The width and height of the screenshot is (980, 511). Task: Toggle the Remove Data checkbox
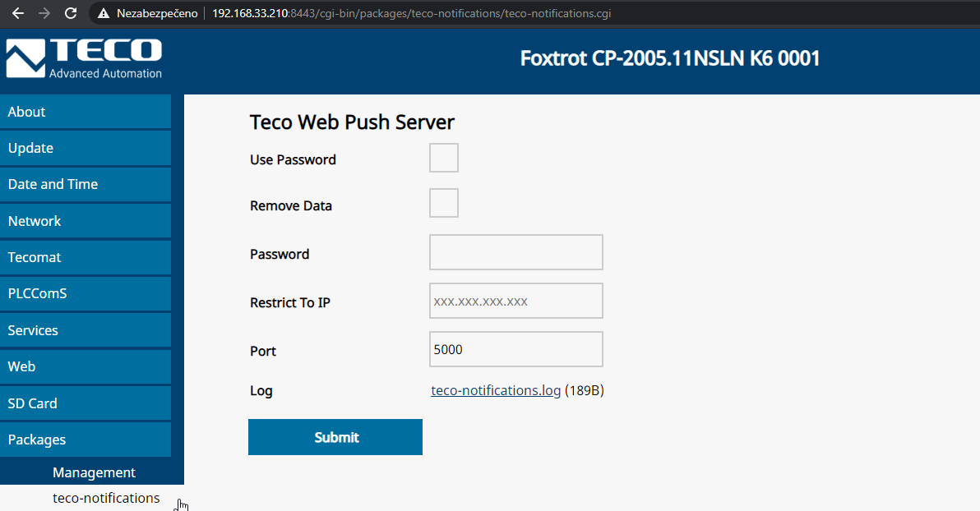(443, 203)
